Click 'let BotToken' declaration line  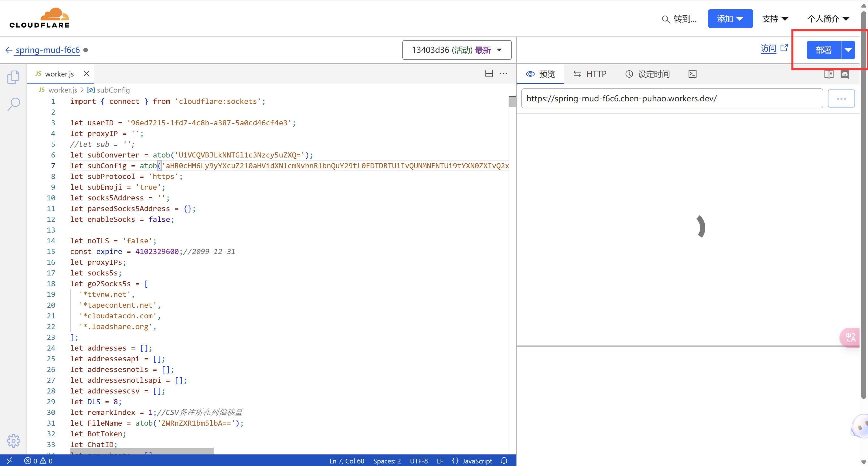pyautogui.click(x=98, y=434)
